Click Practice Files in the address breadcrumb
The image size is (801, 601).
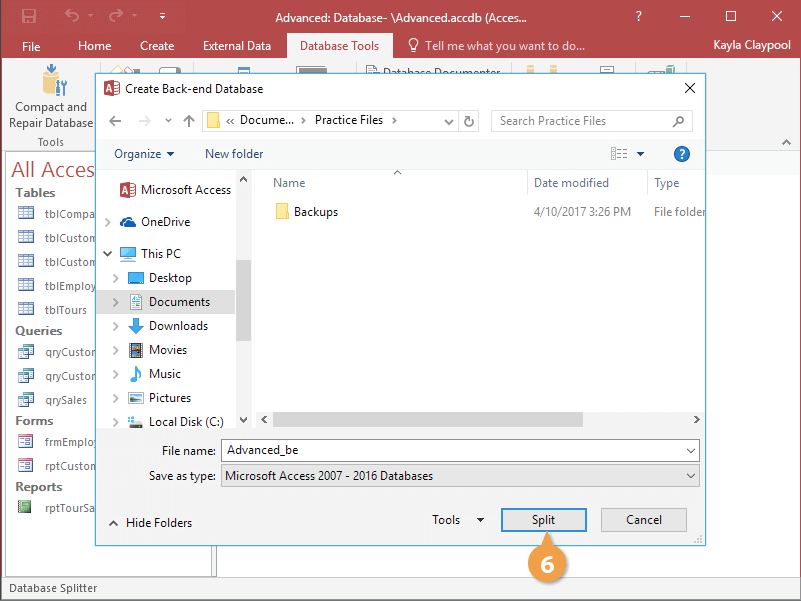[x=349, y=121]
